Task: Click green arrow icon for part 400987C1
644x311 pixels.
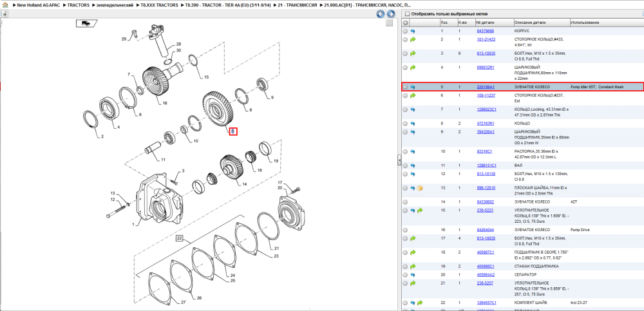Action: [413, 252]
